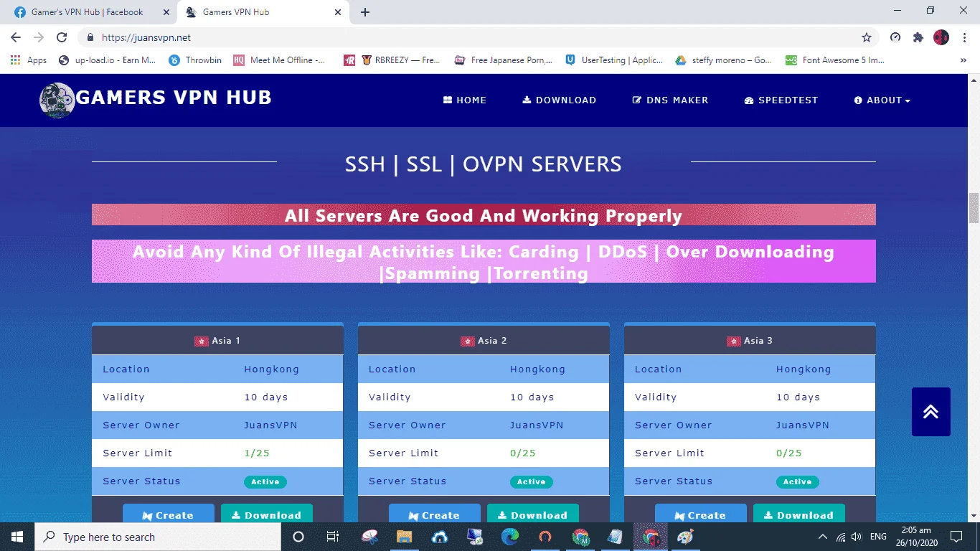Click Download button for Asia 1
The image size is (980, 551).
point(267,514)
